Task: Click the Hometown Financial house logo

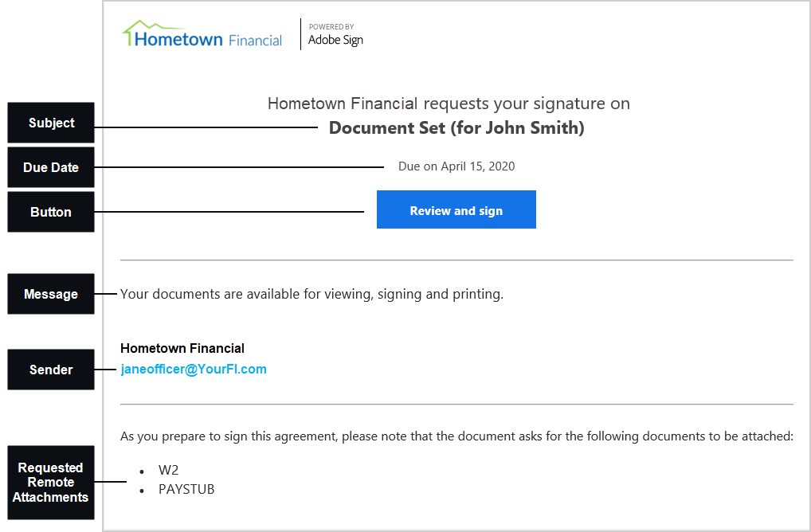Action: [202, 34]
